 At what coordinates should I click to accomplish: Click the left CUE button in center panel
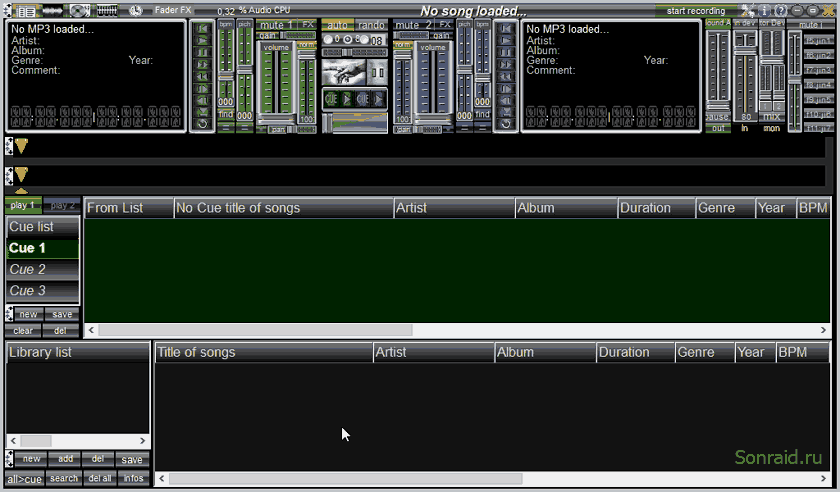click(331, 99)
